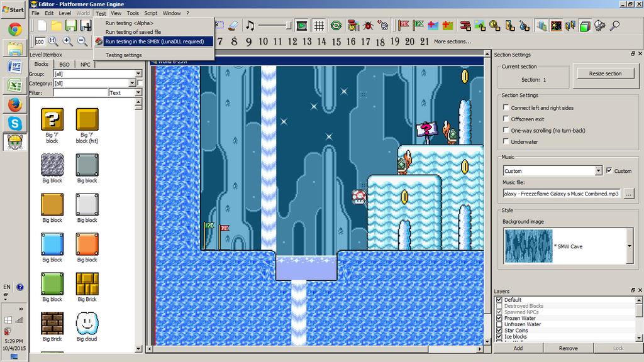This screenshot has width=644, height=362.
Task: Choose 'Run testing of saved file'
Action: pyautogui.click(x=133, y=32)
